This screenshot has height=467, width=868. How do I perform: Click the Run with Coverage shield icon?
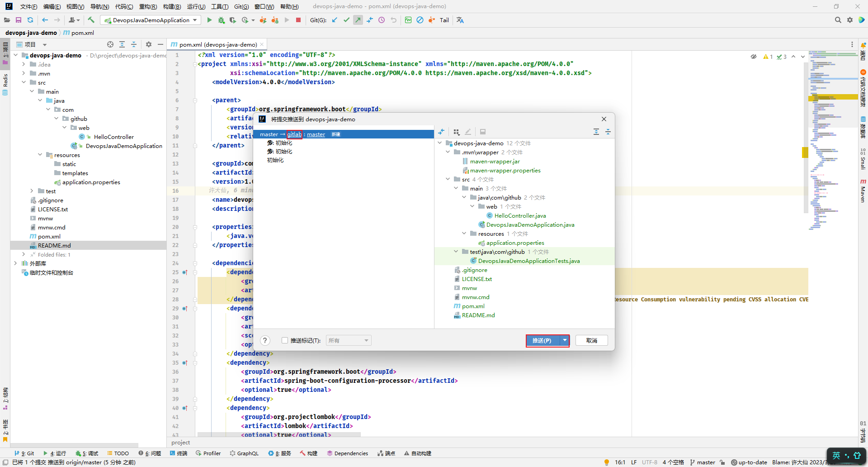click(x=233, y=20)
